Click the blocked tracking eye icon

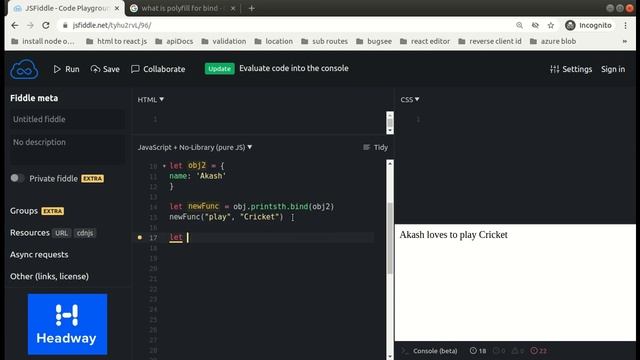(x=535, y=25)
